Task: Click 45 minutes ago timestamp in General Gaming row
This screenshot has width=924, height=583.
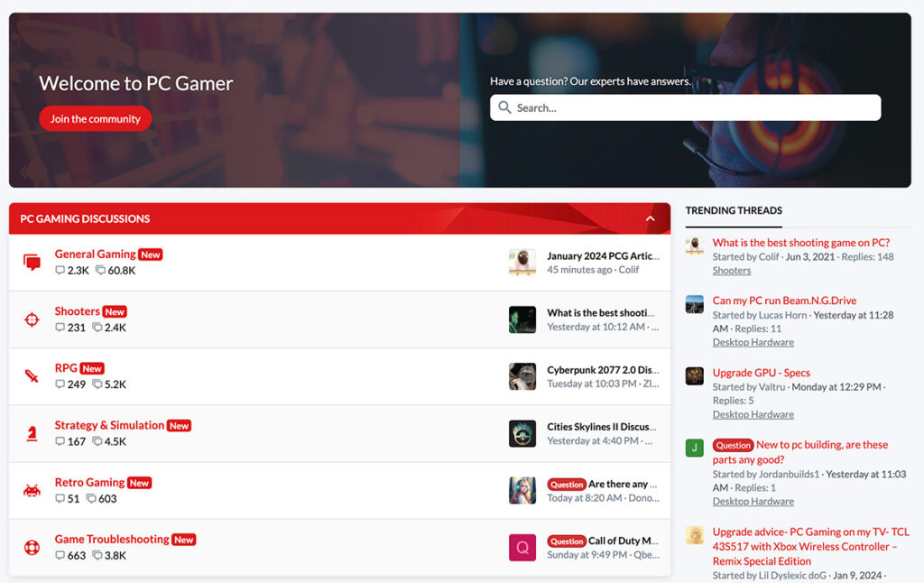Action: 579,270
